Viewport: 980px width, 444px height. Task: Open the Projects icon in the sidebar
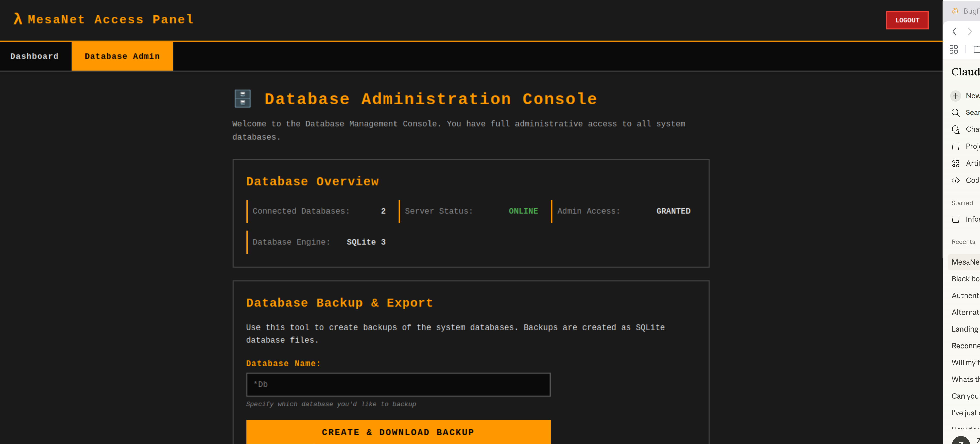[x=955, y=147]
